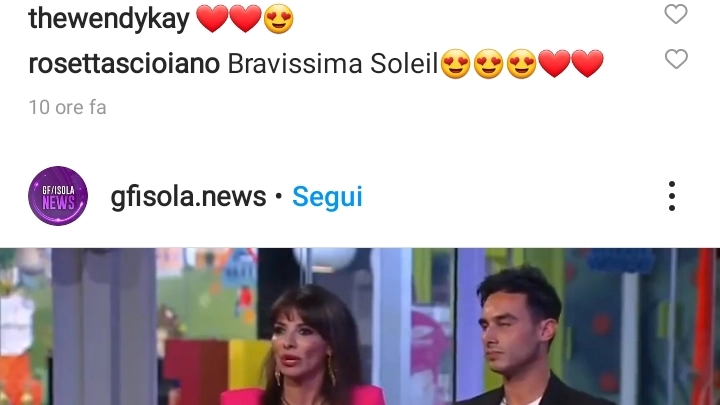Select the 'Bravissima Soleil' comment text
Image resolution: width=720 pixels, height=405 pixels.
click(333, 63)
